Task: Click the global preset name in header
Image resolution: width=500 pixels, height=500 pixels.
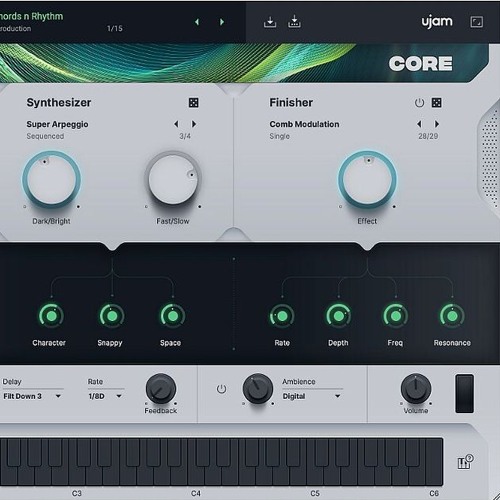Action: pos(31,16)
